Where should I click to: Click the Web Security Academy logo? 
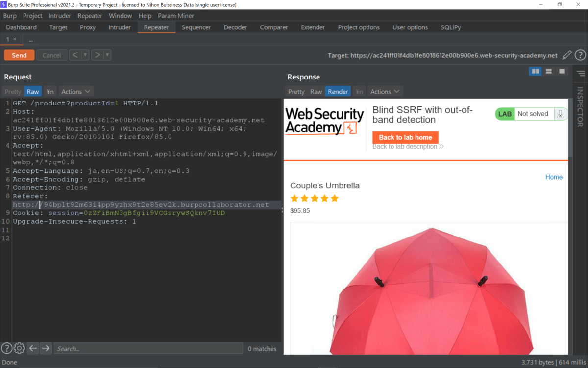(x=324, y=121)
